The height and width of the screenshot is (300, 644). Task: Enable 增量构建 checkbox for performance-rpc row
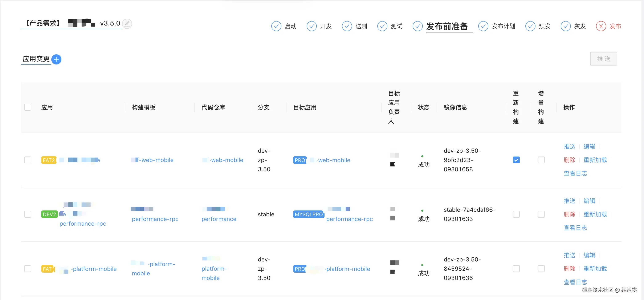coord(541,214)
